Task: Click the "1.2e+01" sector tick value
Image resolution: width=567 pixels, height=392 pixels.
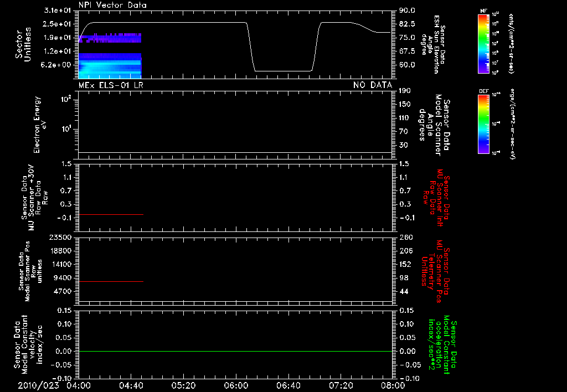Action: [58, 51]
